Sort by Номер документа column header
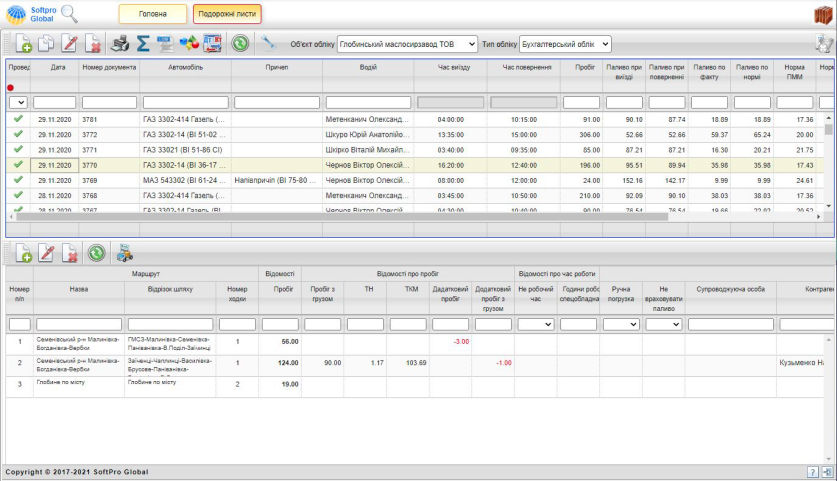This screenshot has height=481, width=837. point(109,67)
